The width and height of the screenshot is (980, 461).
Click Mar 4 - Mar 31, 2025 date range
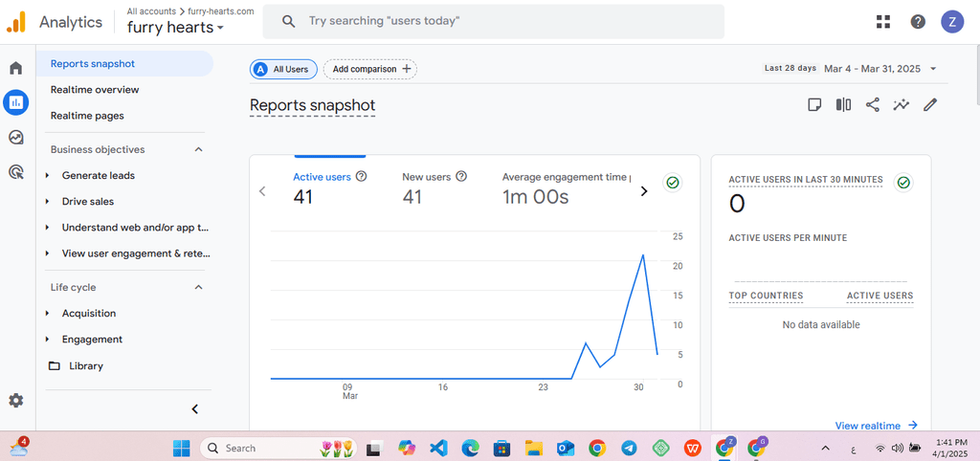tap(872, 69)
